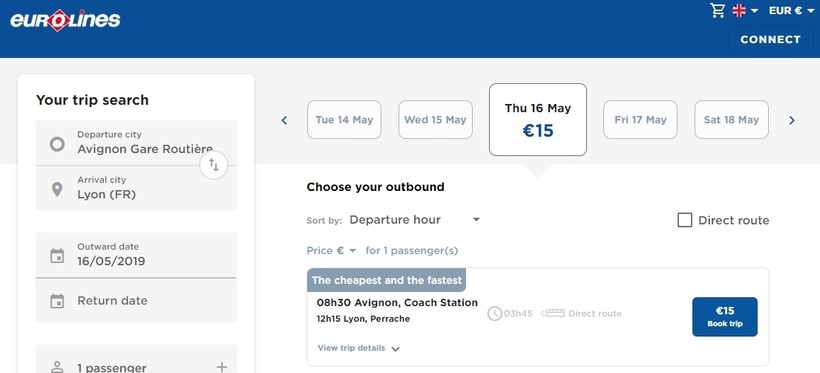Swap departure and arrival cities
This screenshot has width=820, height=373.
pos(214,165)
